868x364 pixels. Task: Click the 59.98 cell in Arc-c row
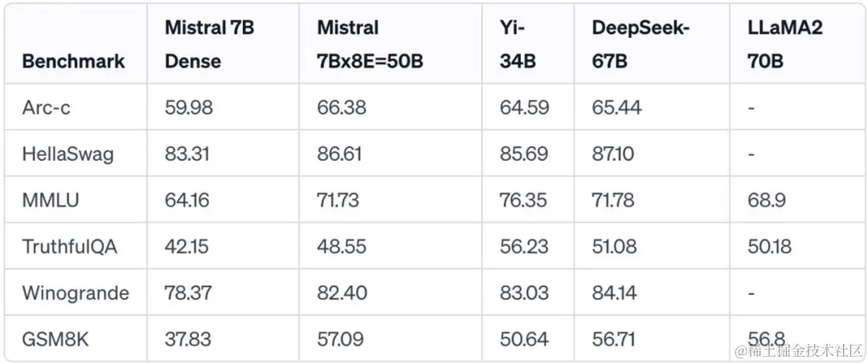(x=189, y=107)
